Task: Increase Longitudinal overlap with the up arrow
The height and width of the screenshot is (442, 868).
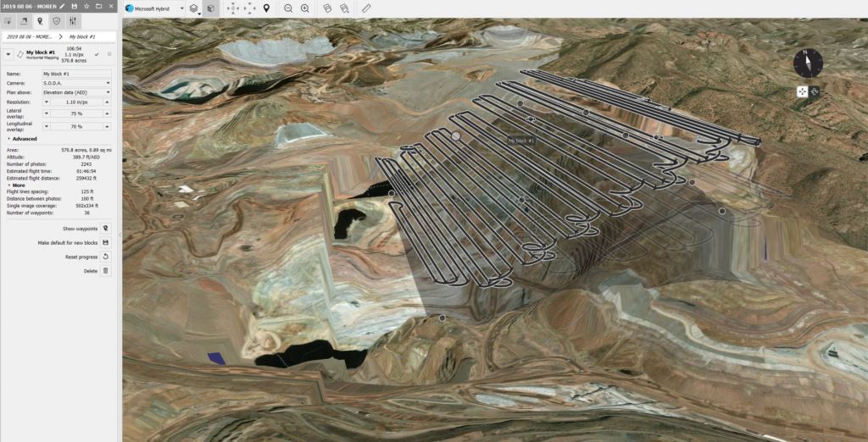Action: [108, 127]
